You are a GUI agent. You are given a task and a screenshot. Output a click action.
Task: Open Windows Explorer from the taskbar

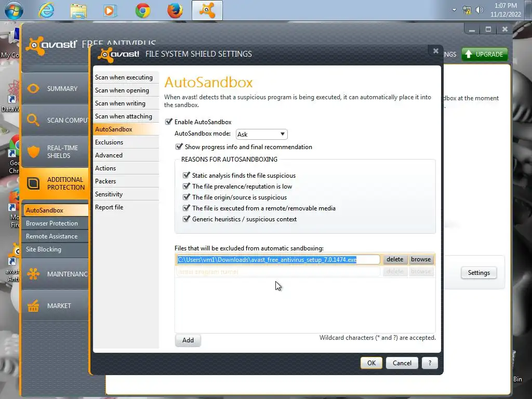pos(78,10)
